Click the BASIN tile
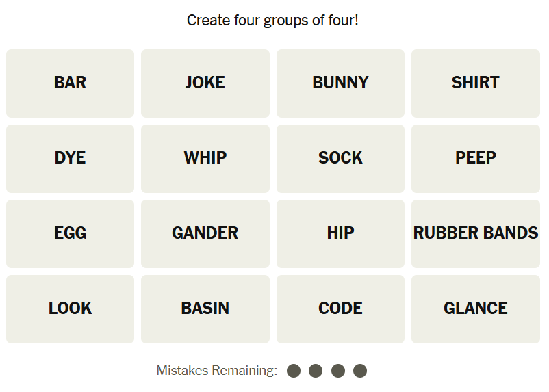 coord(205,309)
